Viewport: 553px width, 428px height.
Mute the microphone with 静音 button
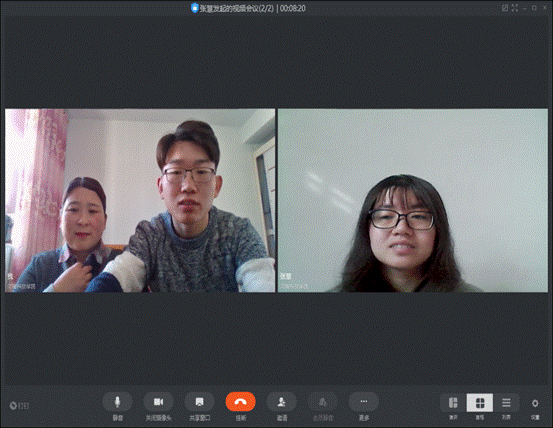click(117, 402)
